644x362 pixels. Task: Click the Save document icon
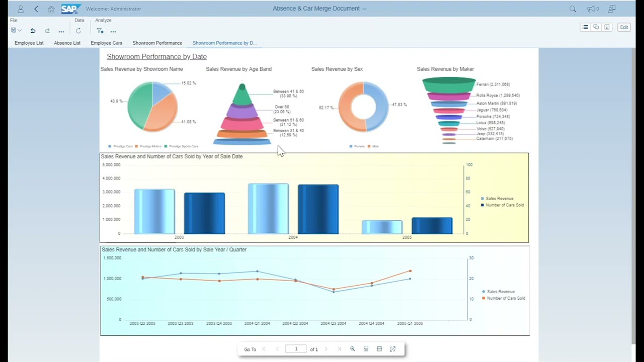[x=14, y=31]
